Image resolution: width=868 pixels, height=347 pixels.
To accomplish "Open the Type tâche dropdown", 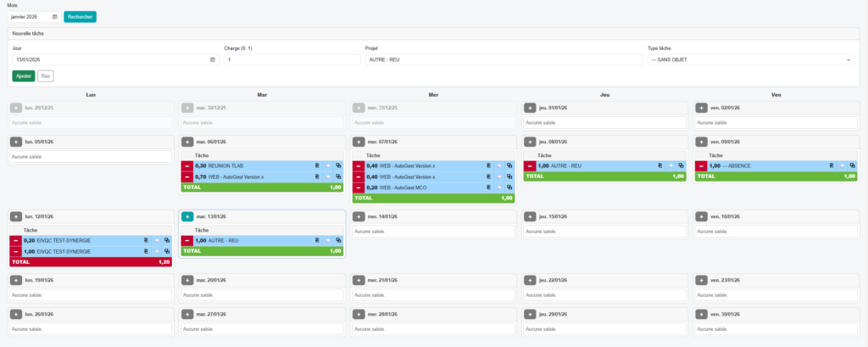I will [x=751, y=60].
